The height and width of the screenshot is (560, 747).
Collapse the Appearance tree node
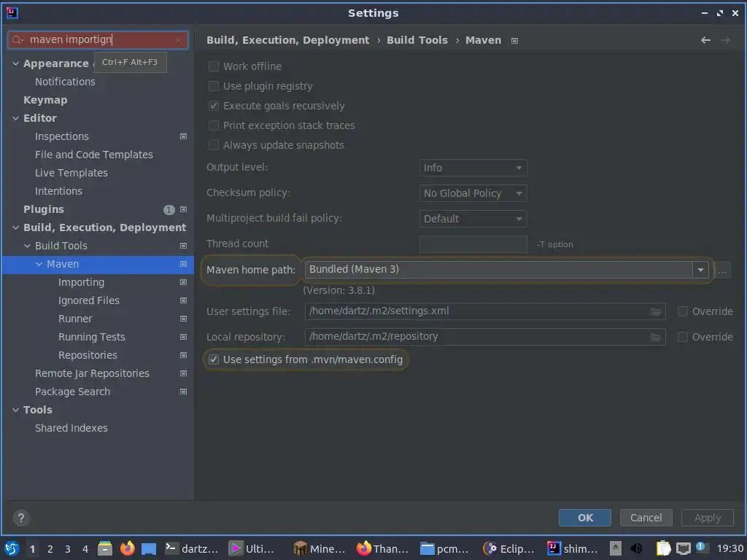[x=16, y=63]
